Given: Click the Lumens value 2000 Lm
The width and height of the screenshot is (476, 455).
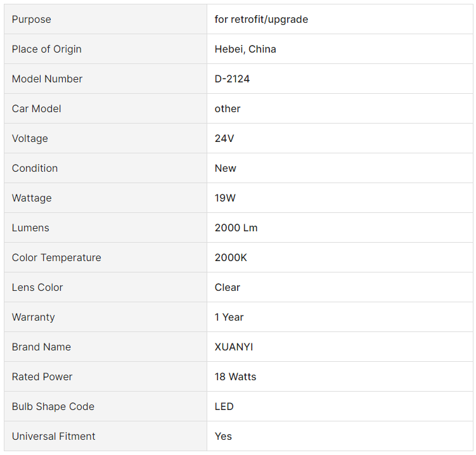Looking at the screenshot, I should pyautogui.click(x=236, y=227).
